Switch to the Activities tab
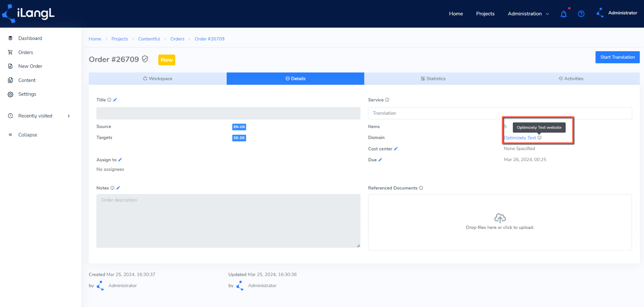The width and height of the screenshot is (644, 307). [x=571, y=78]
